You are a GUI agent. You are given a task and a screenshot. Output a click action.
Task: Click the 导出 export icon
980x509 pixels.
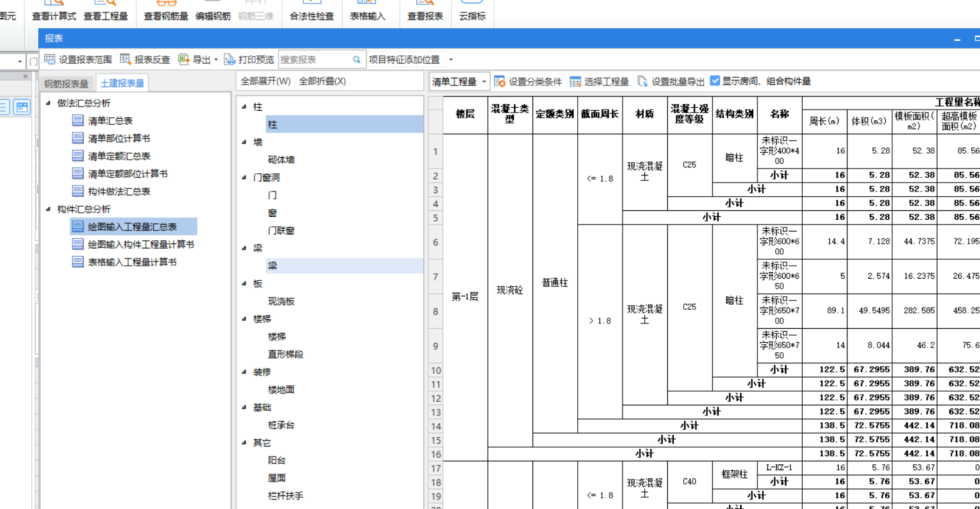click(184, 59)
